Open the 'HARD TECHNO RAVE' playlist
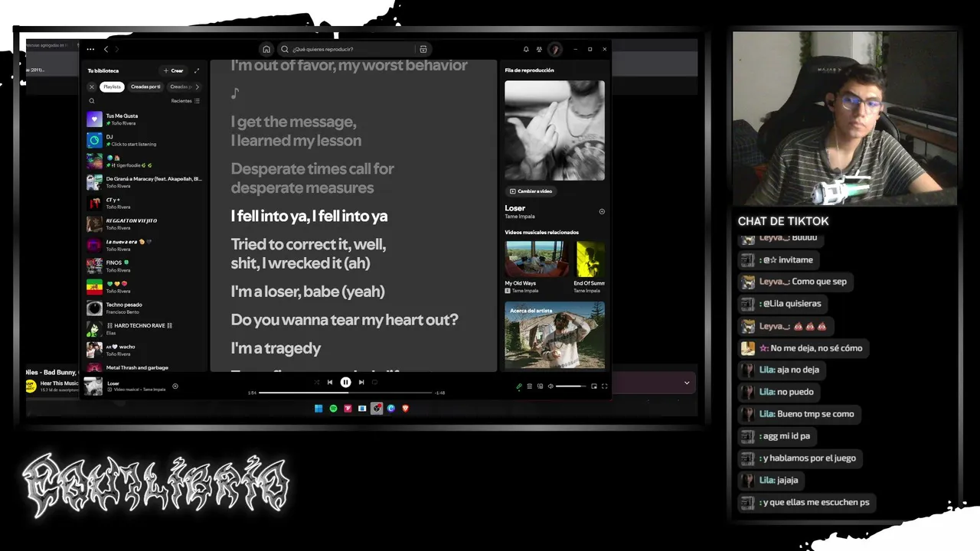980x551 pixels. pos(144,329)
